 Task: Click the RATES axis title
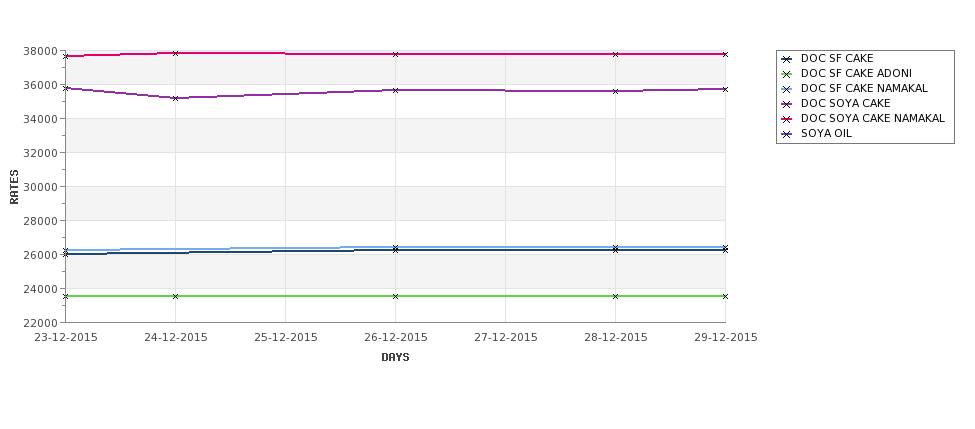[14, 187]
